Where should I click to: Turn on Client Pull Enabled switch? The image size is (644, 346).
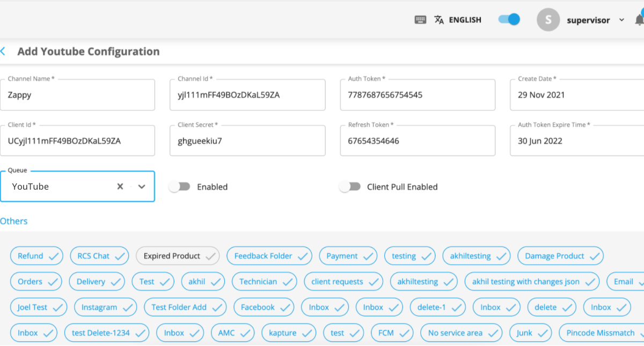[349, 186]
